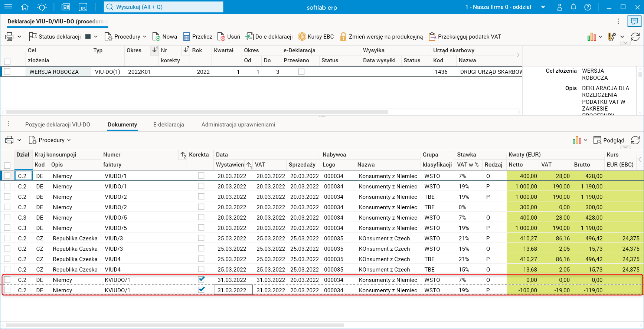
Task: Open the chat panel icon at top right
Action: tap(634, 22)
